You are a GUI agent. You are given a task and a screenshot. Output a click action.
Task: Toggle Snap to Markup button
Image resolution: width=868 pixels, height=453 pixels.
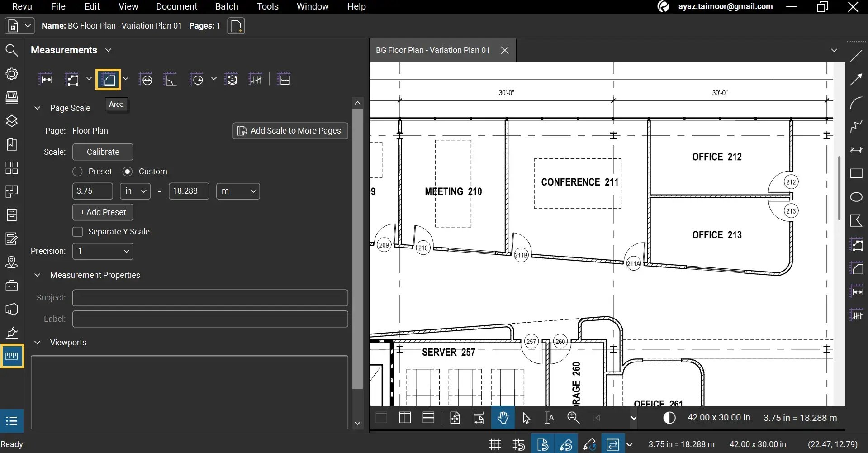point(566,444)
